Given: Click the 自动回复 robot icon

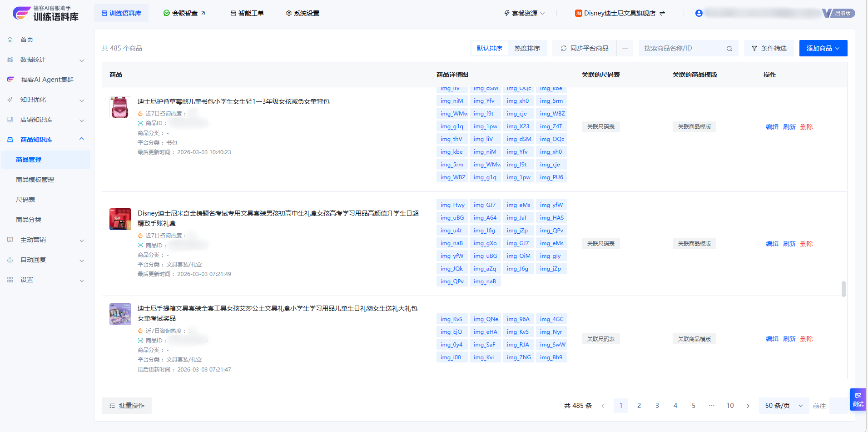Looking at the screenshot, I should pyautogui.click(x=10, y=260).
